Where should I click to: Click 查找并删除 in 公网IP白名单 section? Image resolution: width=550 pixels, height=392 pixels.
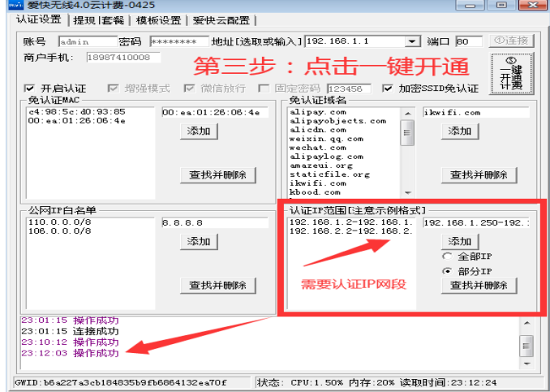coord(217,285)
